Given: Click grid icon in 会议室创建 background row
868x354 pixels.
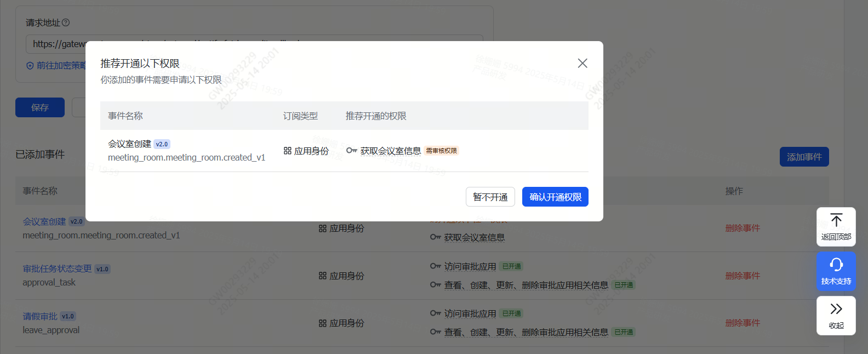Looking at the screenshot, I should coord(322,228).
